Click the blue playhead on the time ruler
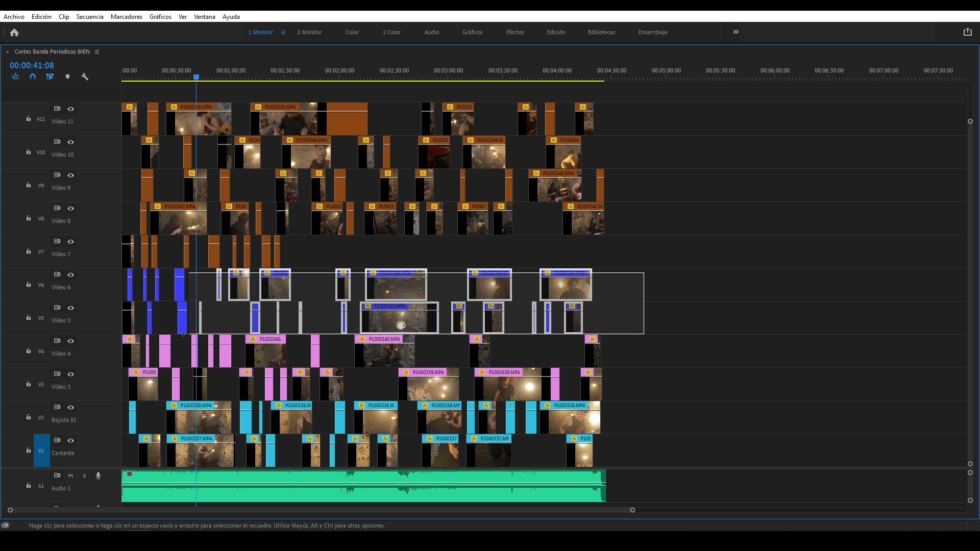980x551 pixels. 196,77
